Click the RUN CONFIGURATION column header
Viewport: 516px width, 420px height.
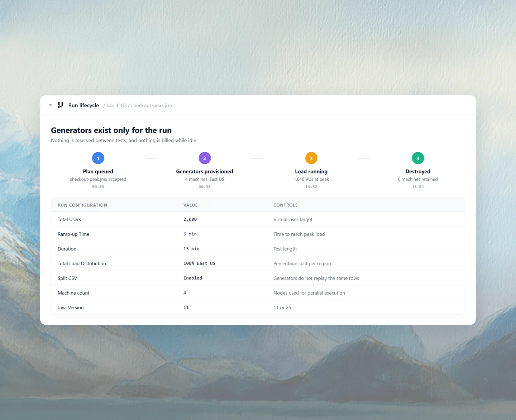pyautogui.click(x=82, y=205)
